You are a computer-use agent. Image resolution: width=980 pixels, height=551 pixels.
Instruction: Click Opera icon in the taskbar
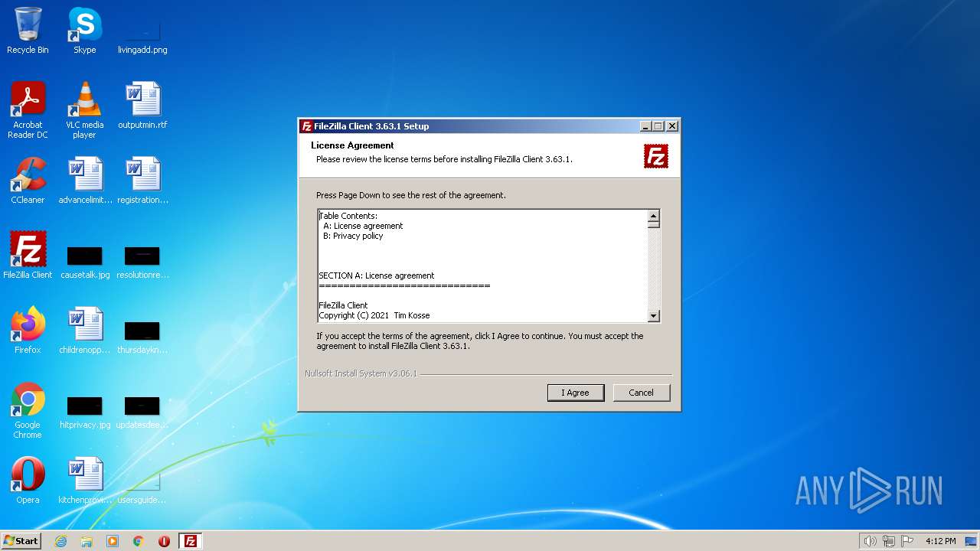[164, 541]
